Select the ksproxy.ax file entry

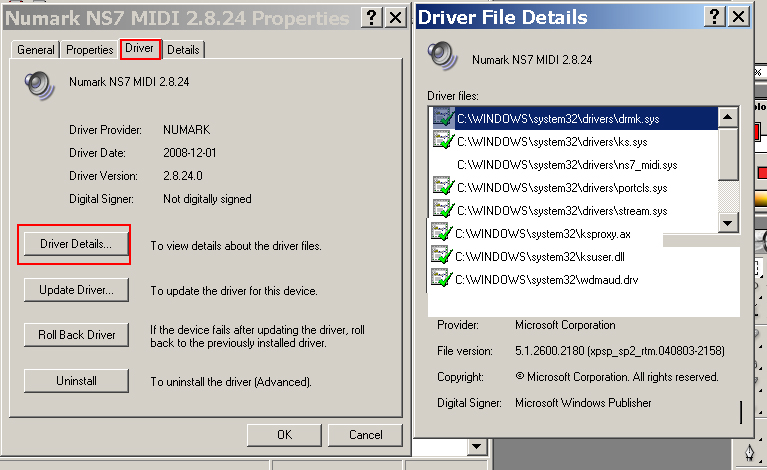(x=542, y=234)
